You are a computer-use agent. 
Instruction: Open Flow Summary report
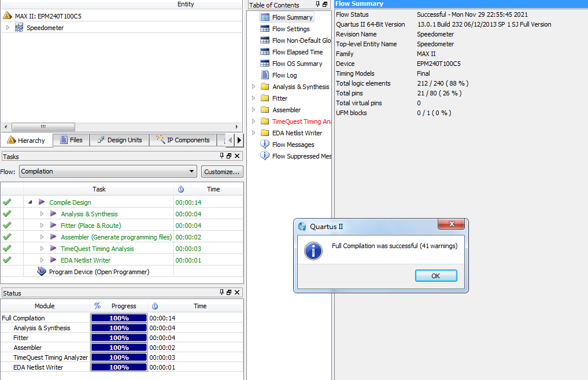pyautogui.click(x=292, y=17)
